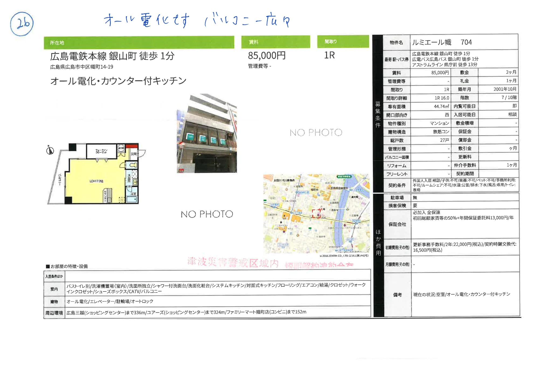This screenshot has width=554, height=392.
Task: Click the property name ルミエール幟 704
Action: (442, 42)
